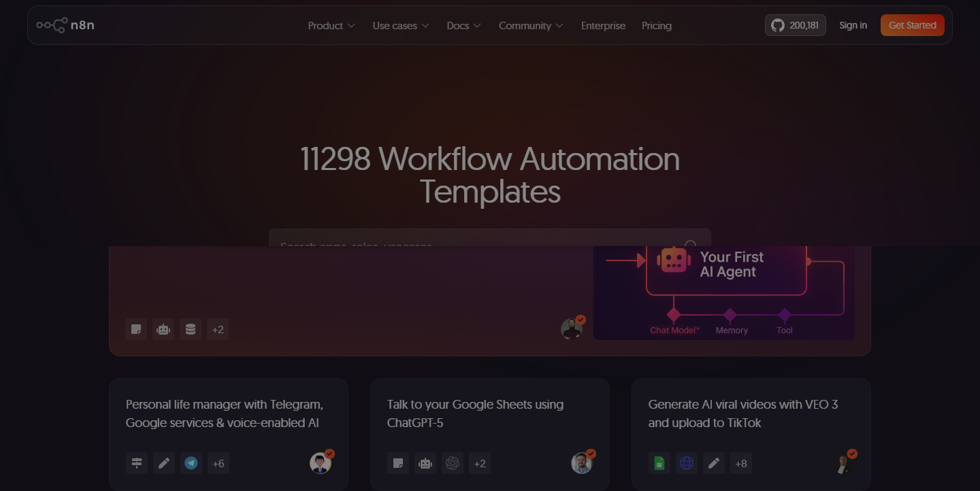
Task: Click the Sign in link
Action: click(853, 25)
